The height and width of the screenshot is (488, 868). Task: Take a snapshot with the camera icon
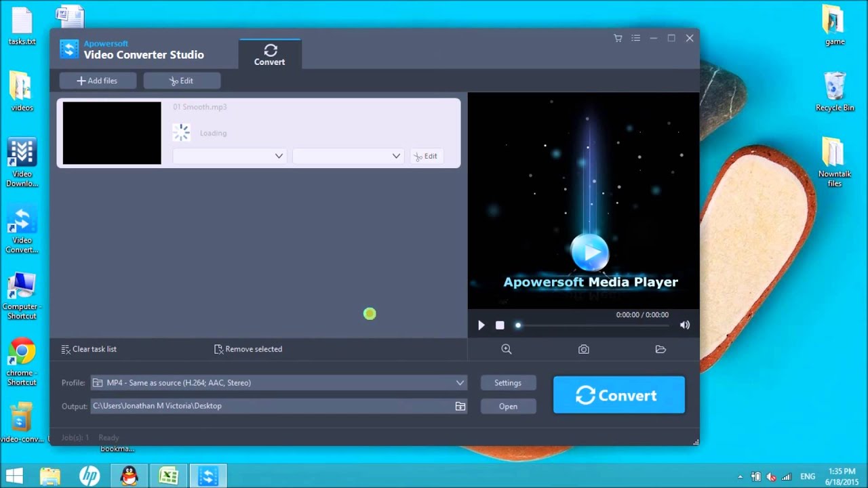click(584, 349)
